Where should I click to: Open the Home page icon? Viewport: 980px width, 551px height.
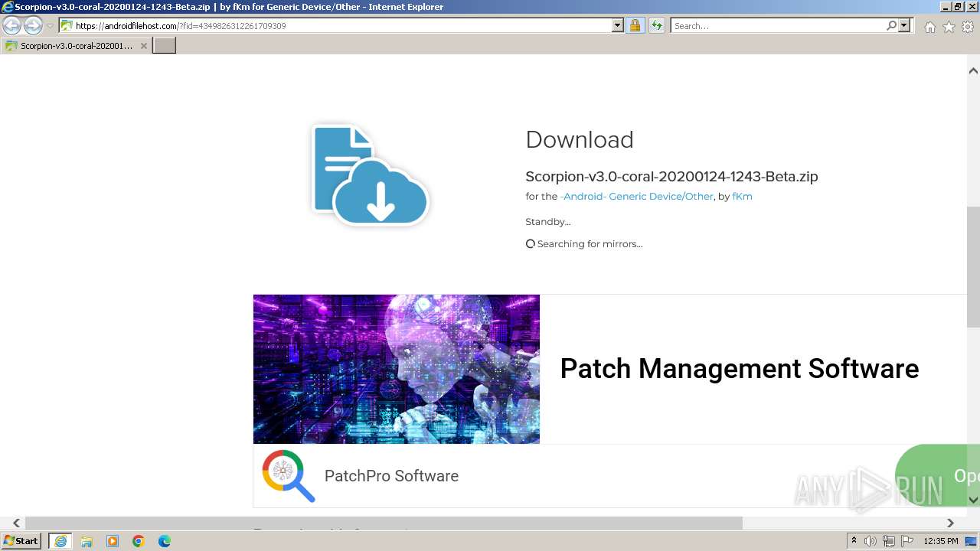[929, 27]
